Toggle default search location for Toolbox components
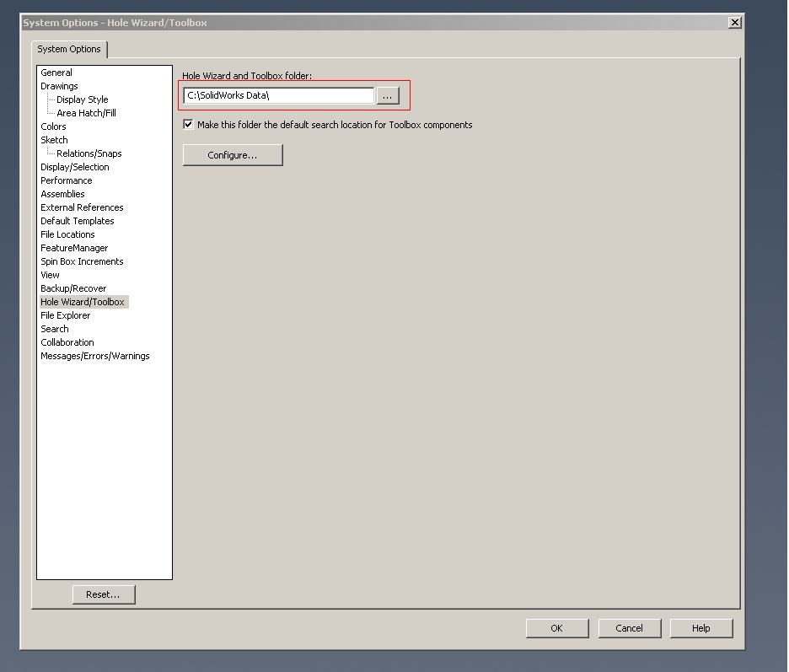The image size is (789, 672). pos(188,124)
